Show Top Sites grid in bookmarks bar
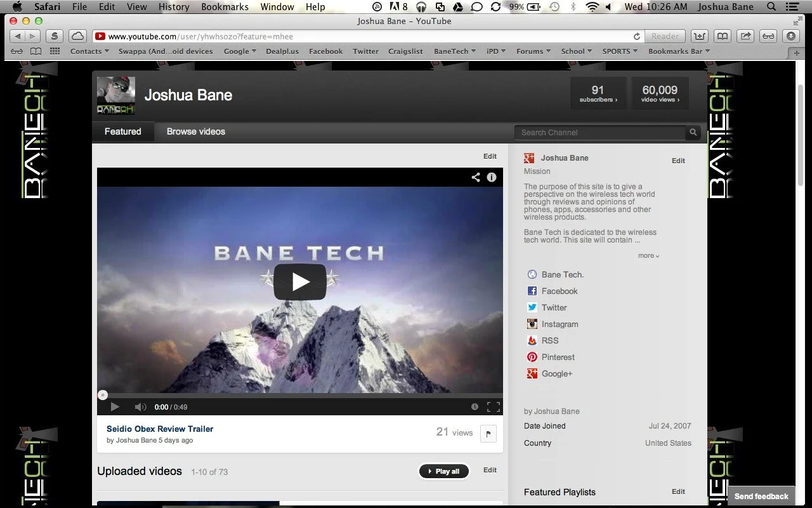This screenshot has width=812, height=508. click(x=55, y=51)
